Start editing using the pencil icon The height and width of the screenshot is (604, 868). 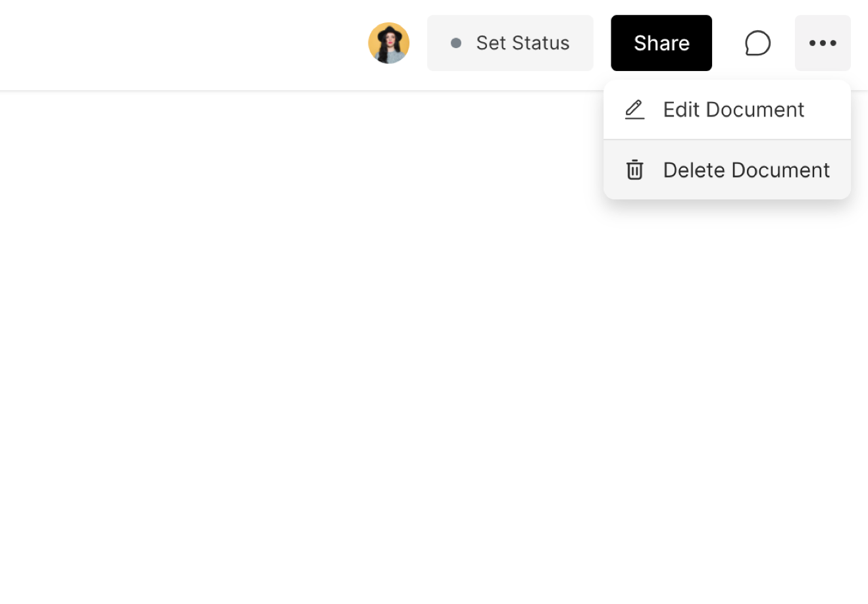click(634, 109)
